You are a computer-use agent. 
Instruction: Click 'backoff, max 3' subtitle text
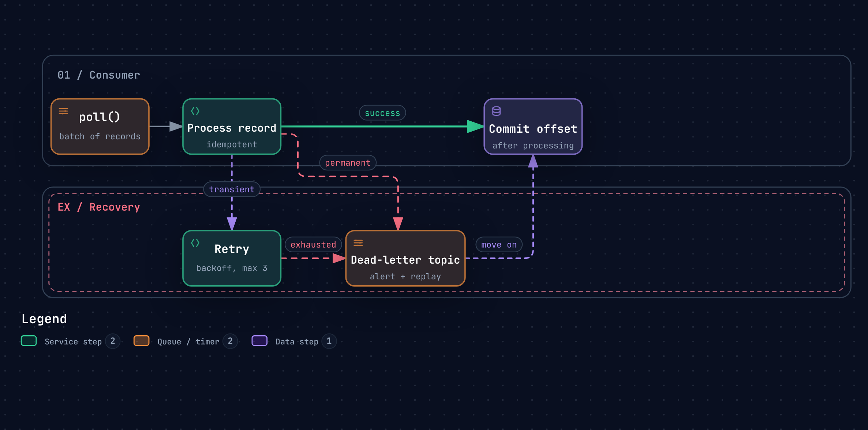(x=232, y=268)
